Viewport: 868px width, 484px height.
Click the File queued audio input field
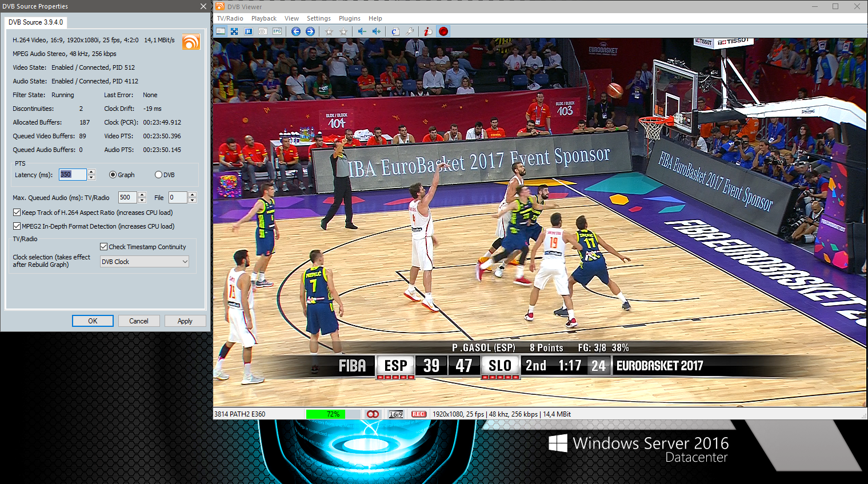pos(178,198)
